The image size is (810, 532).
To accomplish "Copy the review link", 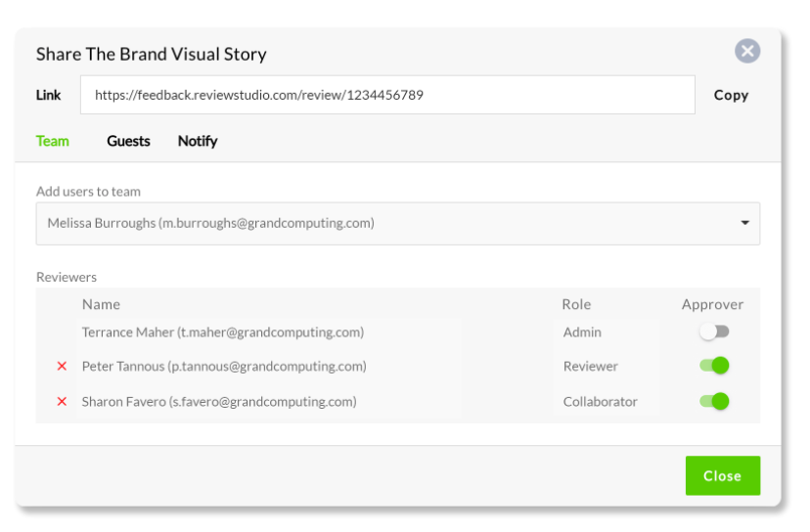I will point(731,95).
